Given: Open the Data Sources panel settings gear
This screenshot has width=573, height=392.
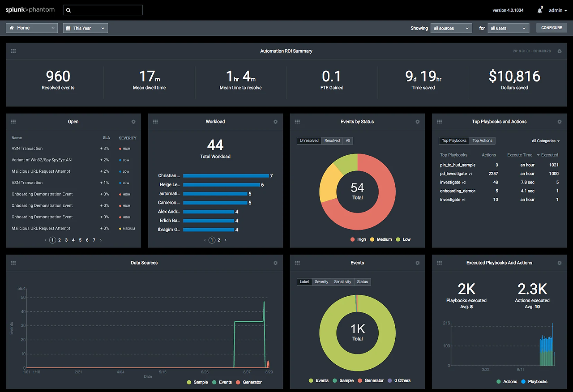Looking at the screenshot, I should tap(275, 263).
